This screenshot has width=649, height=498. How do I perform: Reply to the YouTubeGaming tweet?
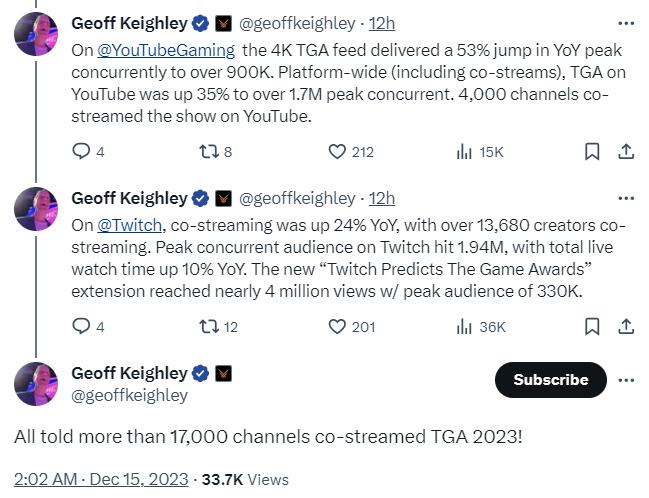pyautogui.click(x=82, y=152)
